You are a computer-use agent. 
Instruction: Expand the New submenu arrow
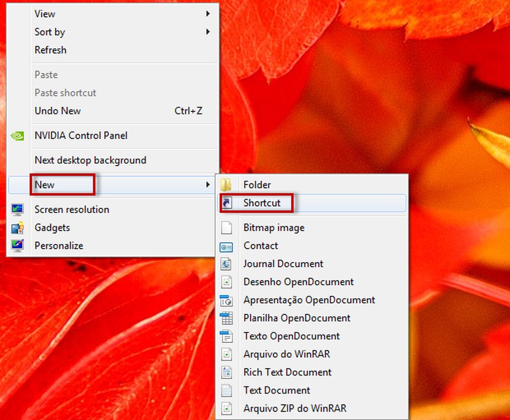click(x=208, y=185)
